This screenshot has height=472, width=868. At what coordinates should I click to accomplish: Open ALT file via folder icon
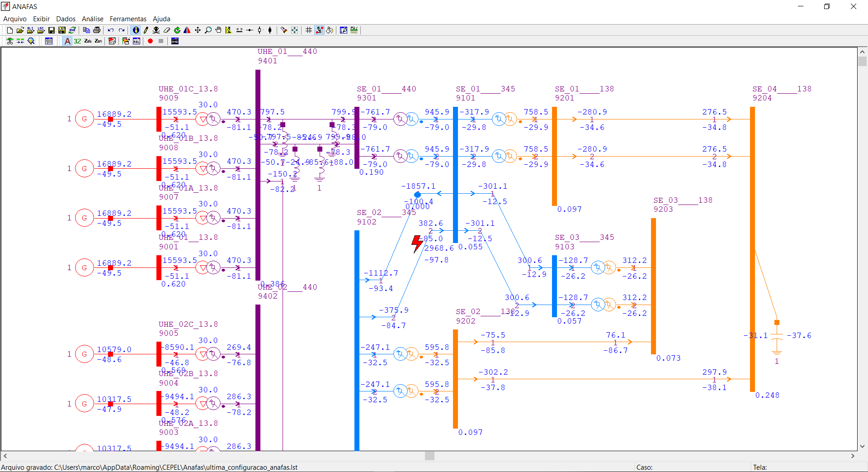30,30
